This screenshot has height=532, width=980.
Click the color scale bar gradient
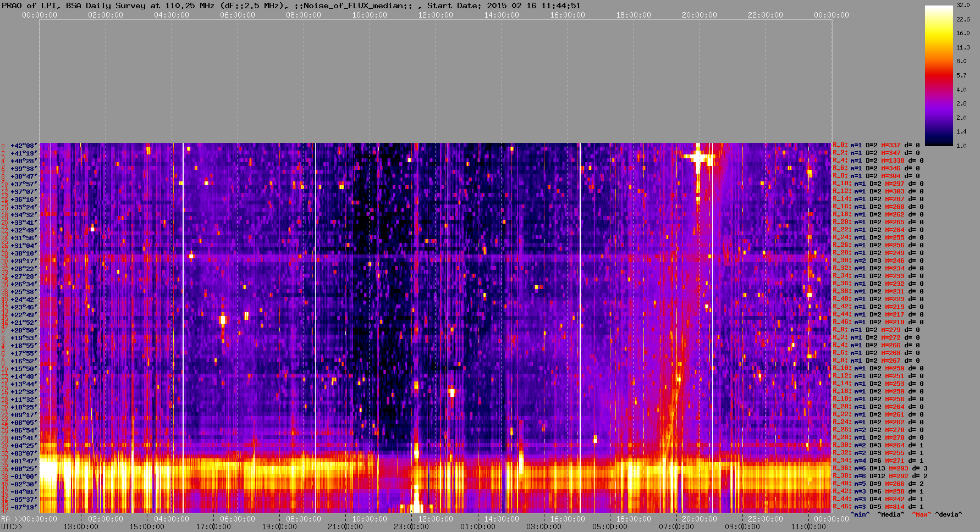coord(939,75)
